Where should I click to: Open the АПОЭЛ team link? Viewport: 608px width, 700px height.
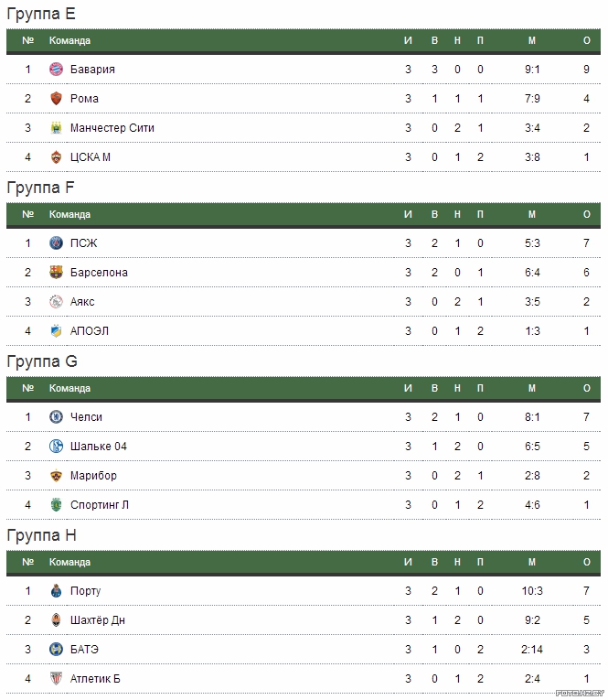(x=90, y=331)
